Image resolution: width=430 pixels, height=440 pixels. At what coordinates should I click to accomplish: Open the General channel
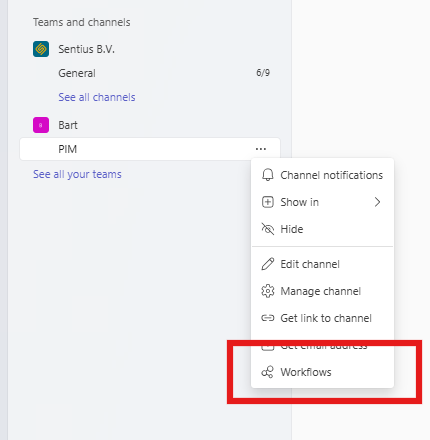click(x=150, y=73)
